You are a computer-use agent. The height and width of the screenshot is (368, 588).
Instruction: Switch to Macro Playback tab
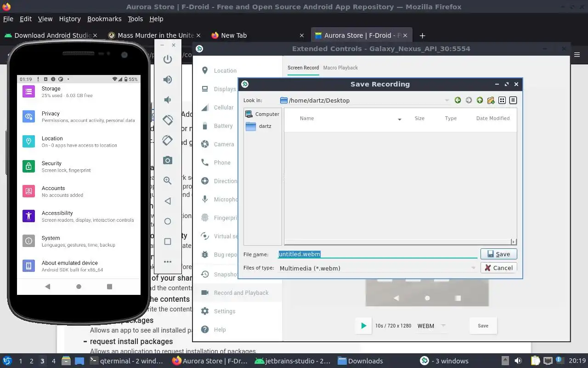click(x=340, y=68)
